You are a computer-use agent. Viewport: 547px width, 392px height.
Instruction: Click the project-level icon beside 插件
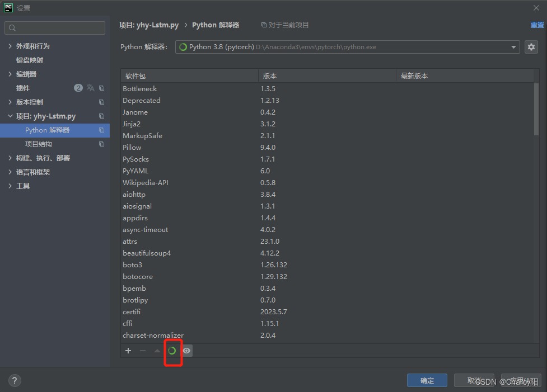tap(101, 88)
